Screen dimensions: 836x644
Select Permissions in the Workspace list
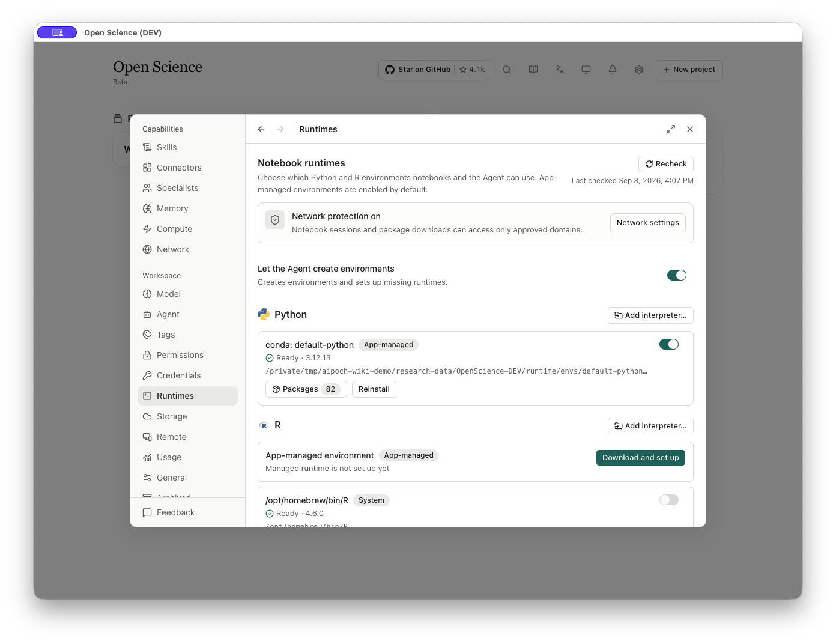point(187,355)
